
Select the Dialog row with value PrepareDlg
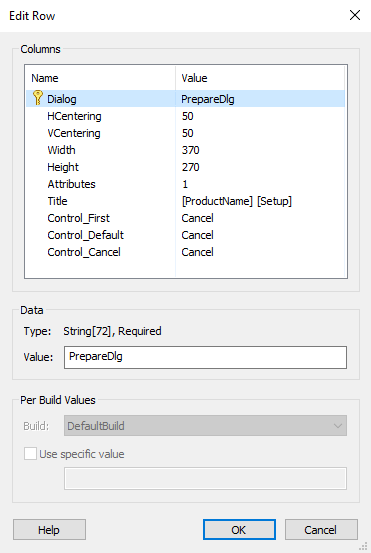point(186,99)
